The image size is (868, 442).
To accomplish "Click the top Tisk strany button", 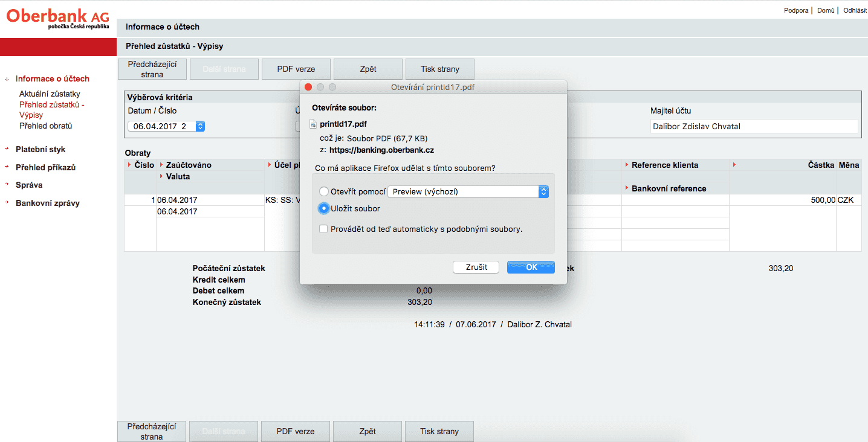I will pyautogui.click(x=440, y=69).
